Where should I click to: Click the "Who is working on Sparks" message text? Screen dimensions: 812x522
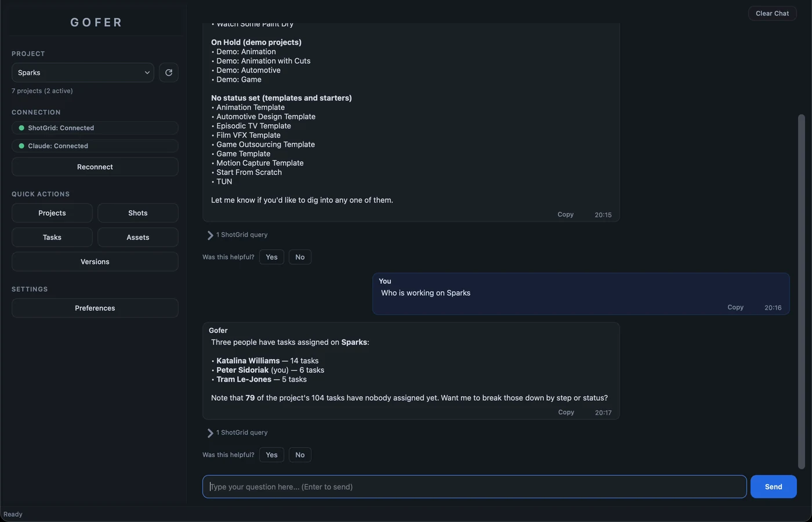pos(426,293)
